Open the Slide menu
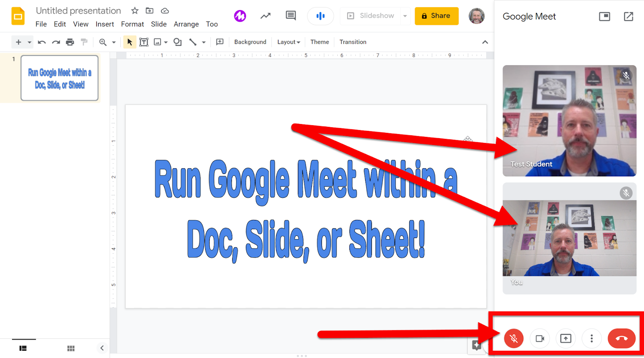 [159, 24]
